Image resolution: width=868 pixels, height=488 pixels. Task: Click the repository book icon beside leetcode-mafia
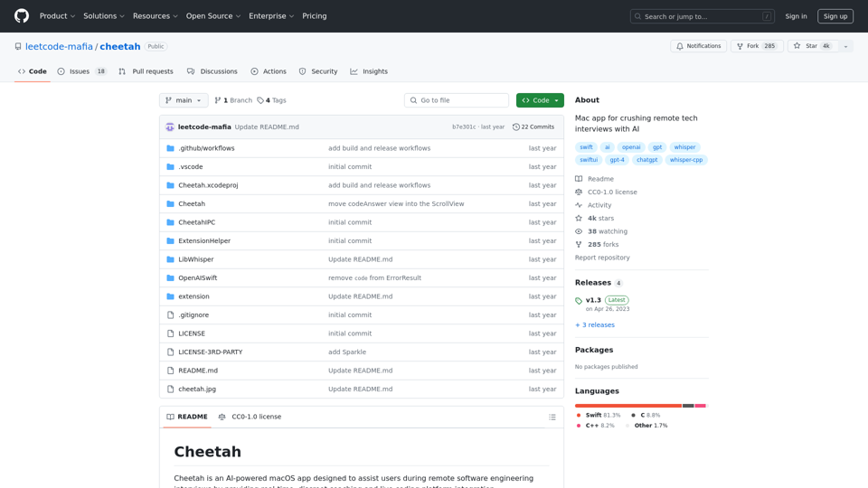(x=18, y=46)
